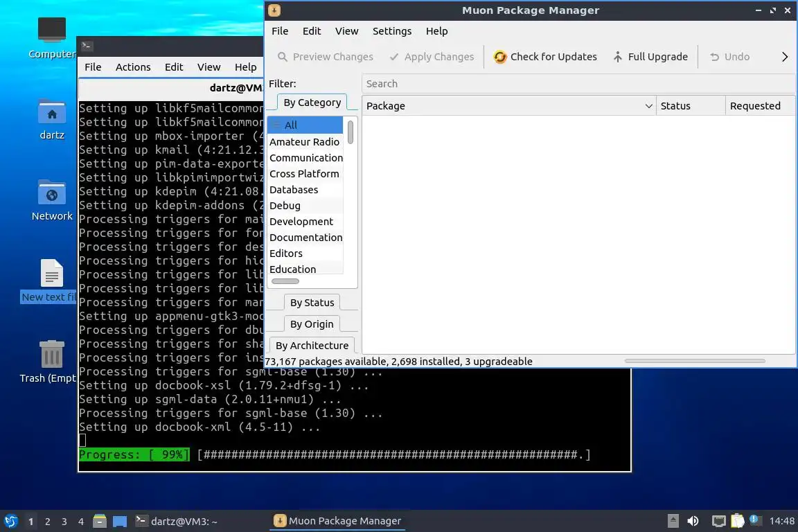Expand the toolbar overflow chevron

pyautogui.click(x=784, y=57)
